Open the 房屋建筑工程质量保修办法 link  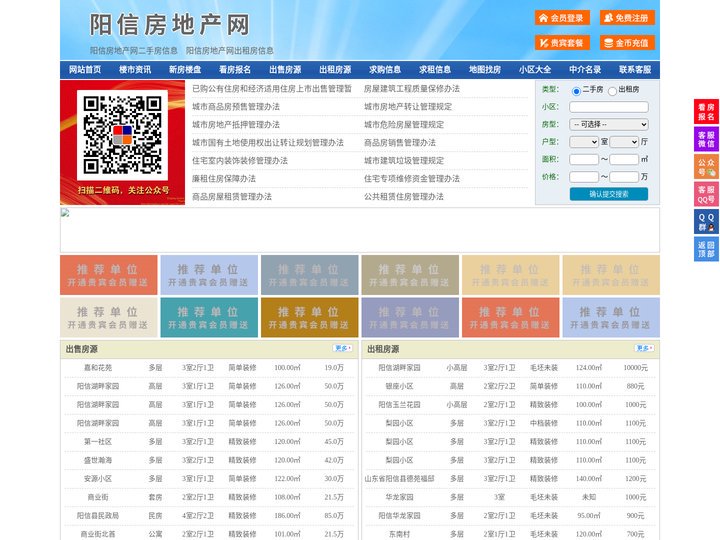[x=412, y=89]
